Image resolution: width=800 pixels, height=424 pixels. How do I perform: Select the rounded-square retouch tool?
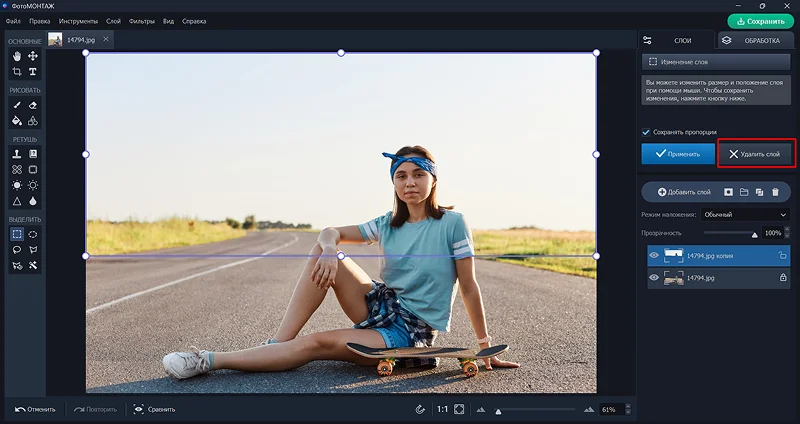pos(33,169)
